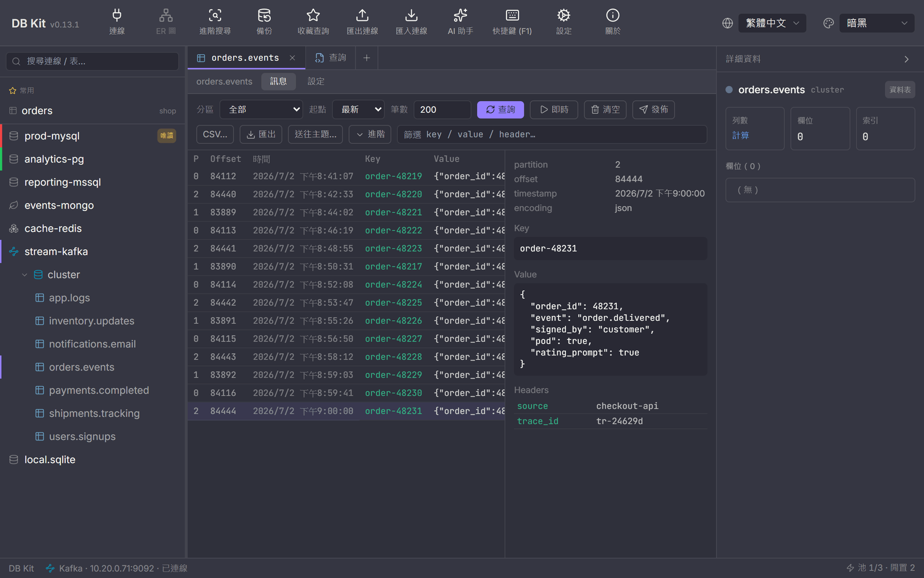Open the AI 助手 assistant
The image size is (924, 578).
click(460, 23)
